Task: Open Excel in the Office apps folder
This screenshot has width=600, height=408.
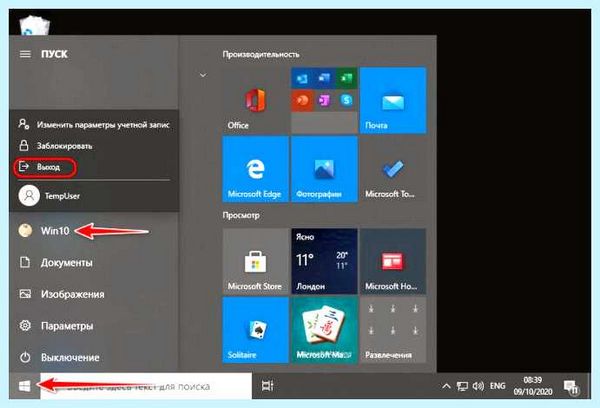Action: tap(347, 79)
